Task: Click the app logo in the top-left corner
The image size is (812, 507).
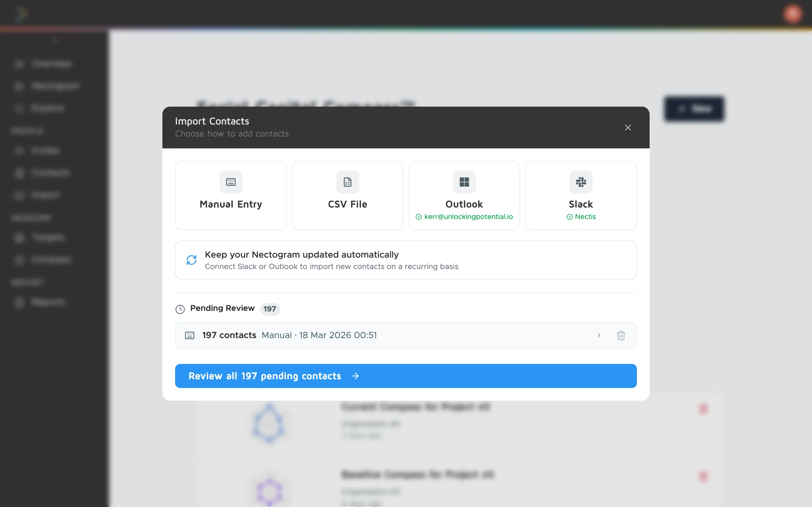Action: click(20, 13)
